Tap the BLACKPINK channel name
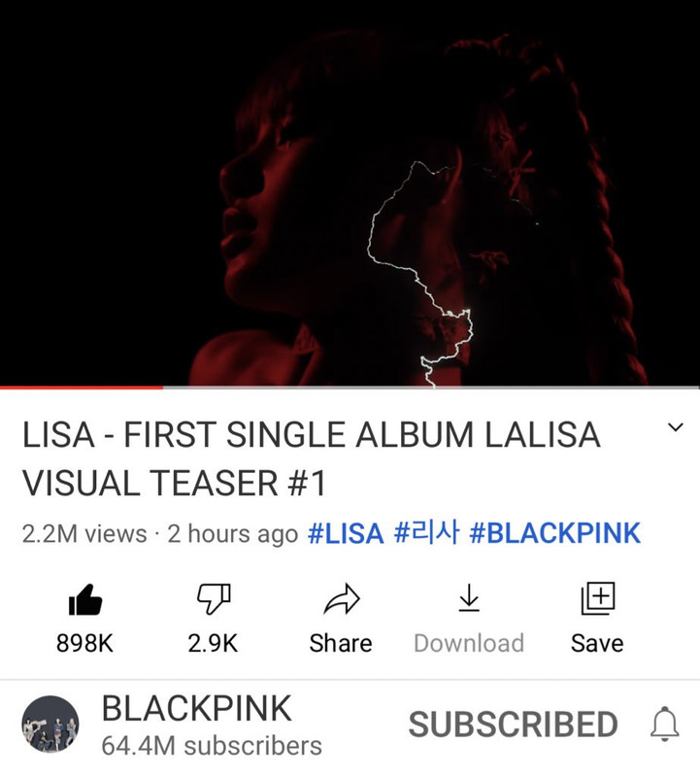Image resolution: width=700 pixels, height=777 pixels. [196, 709]
